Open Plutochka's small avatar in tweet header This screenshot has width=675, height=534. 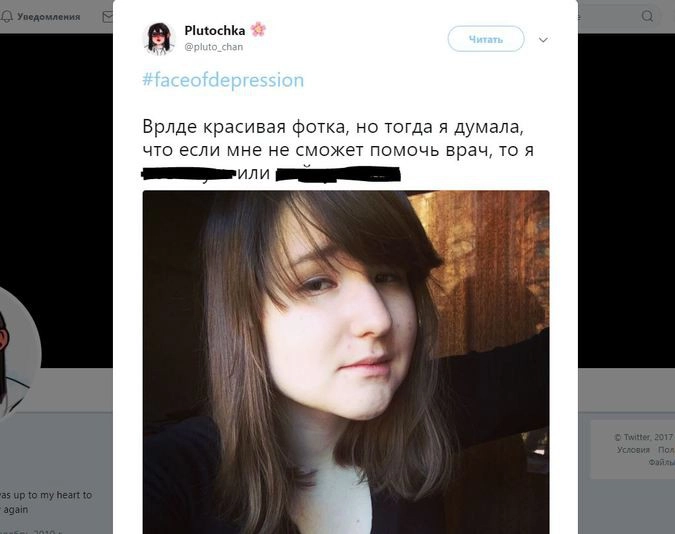160,38
